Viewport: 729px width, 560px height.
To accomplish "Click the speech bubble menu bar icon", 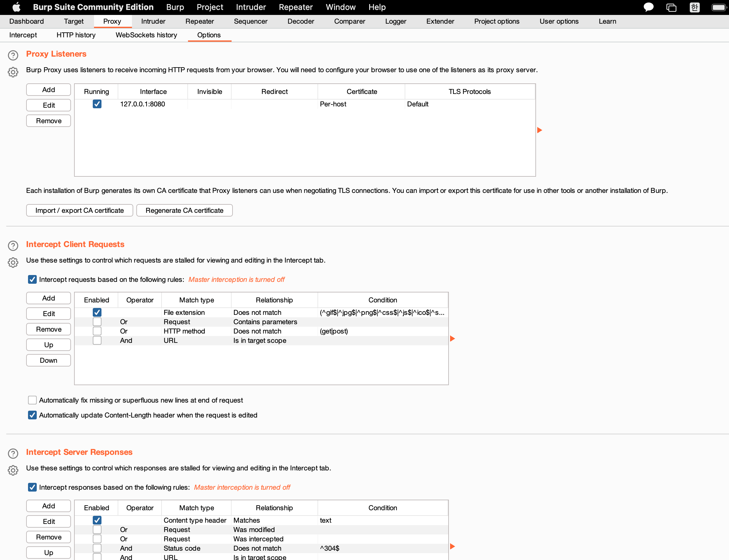I will click(x=648, y=7).
